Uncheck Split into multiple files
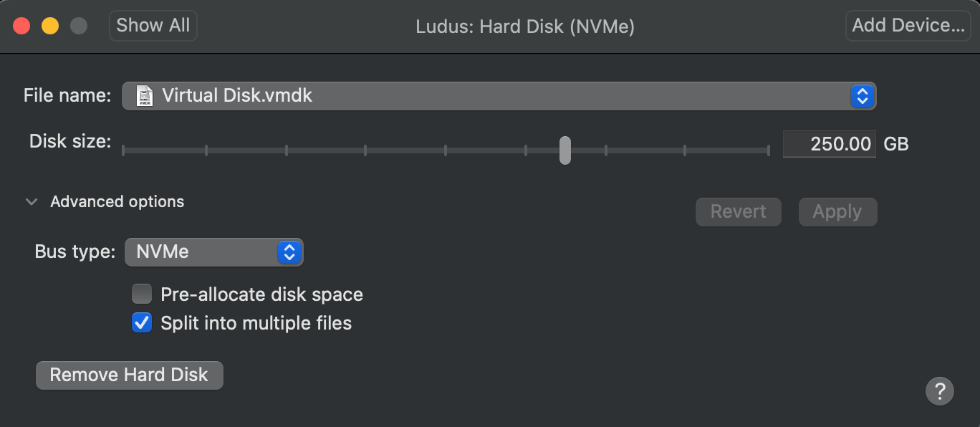980x427 pixels. point(142,323)
